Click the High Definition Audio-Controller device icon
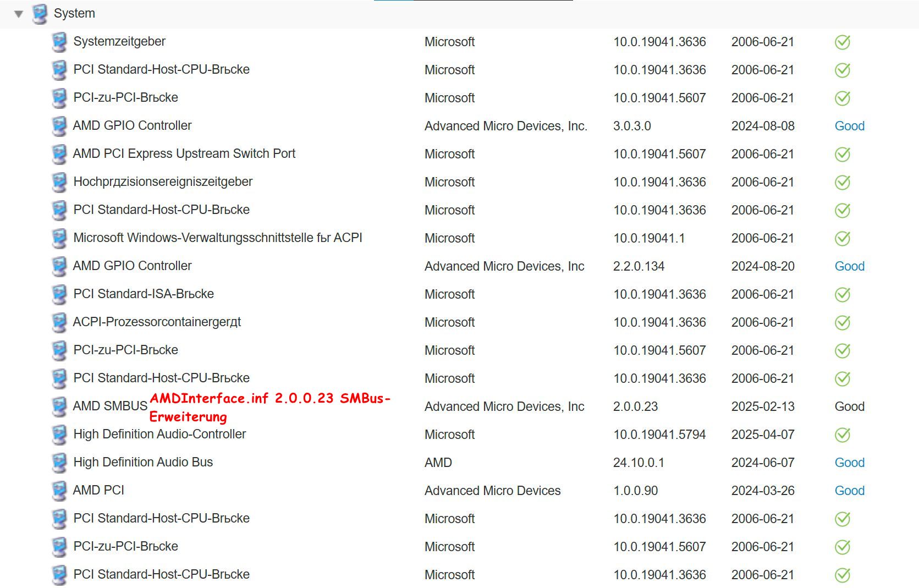919x588 pixels. tap(59, 435)
